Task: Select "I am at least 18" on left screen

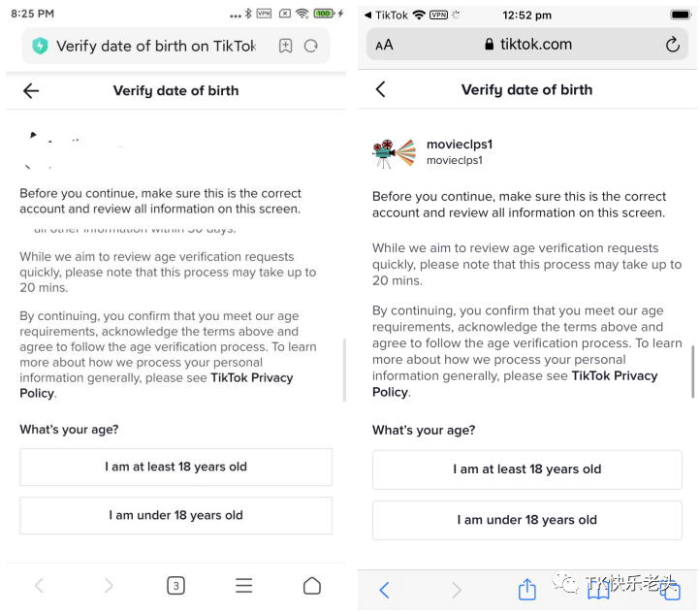Action: tap(175, 467)
